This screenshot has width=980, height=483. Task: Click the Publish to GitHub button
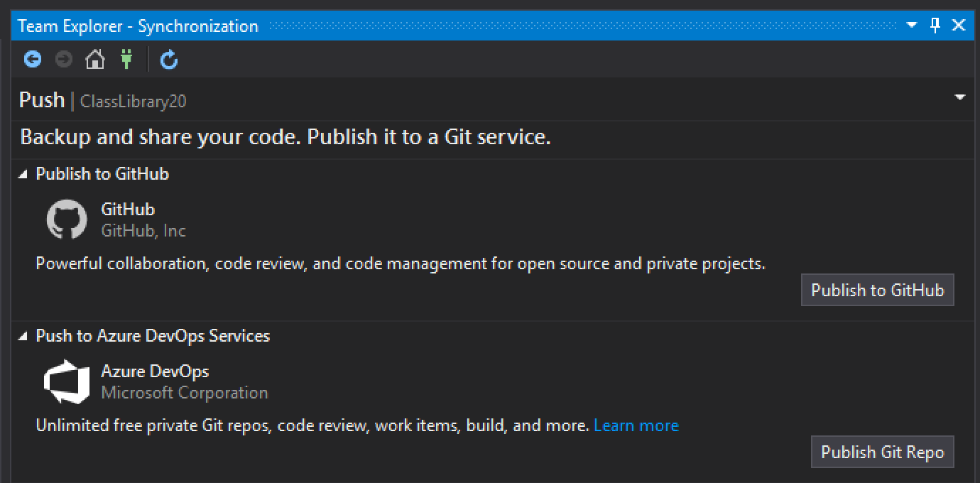tap(878, 290)
